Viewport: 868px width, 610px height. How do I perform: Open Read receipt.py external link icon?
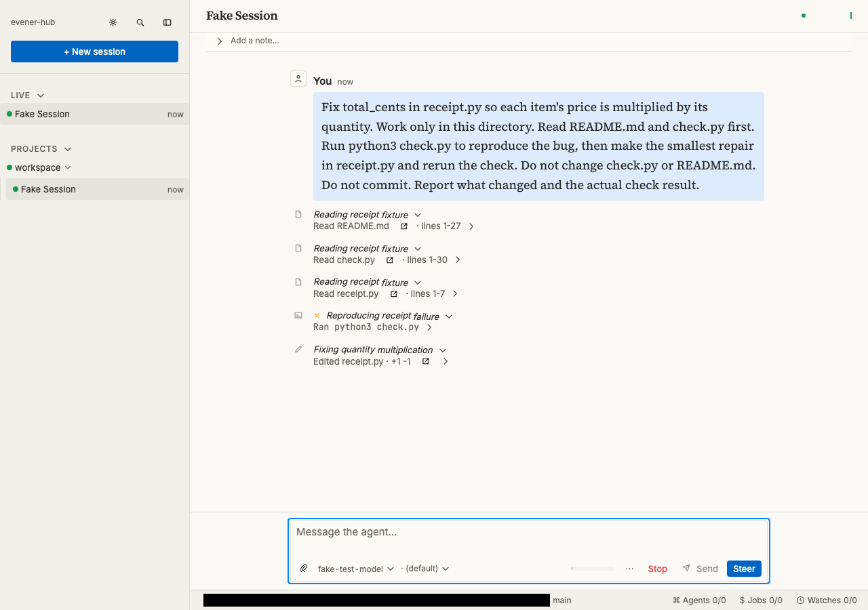click(x=394, y=294)
